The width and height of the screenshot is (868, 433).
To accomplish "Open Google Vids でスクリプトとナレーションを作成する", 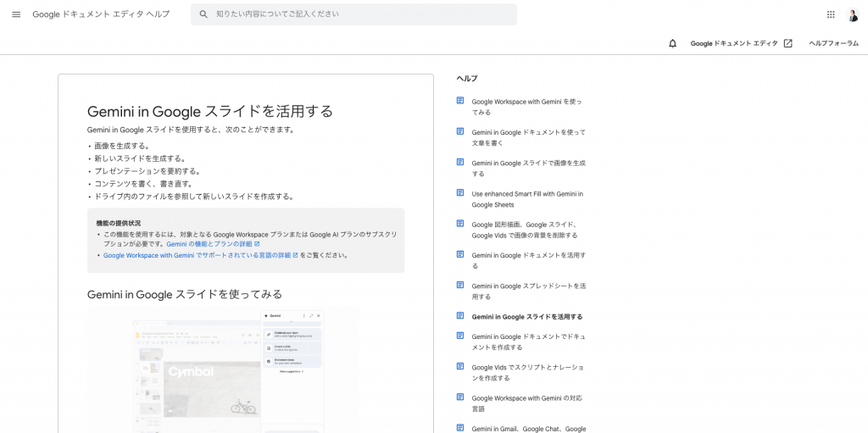I will click(527, 373).
